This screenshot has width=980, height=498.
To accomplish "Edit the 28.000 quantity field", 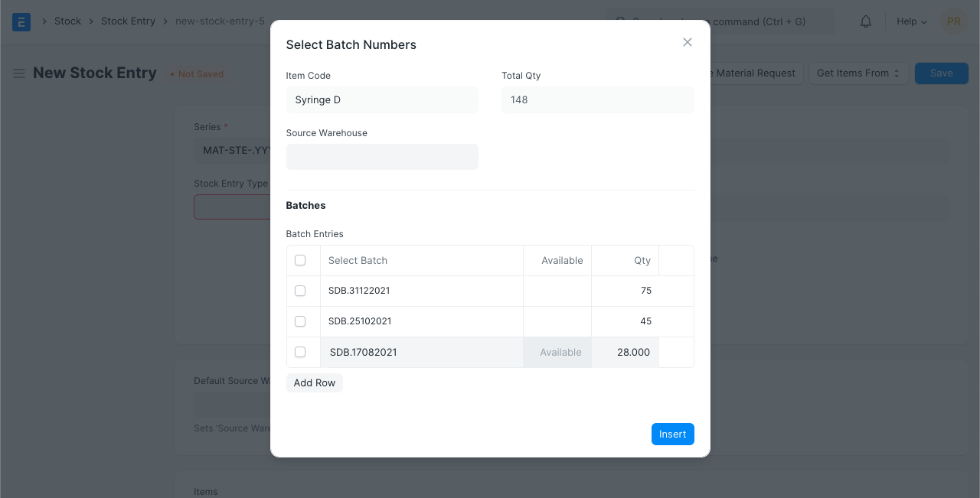I will (626, 353).
